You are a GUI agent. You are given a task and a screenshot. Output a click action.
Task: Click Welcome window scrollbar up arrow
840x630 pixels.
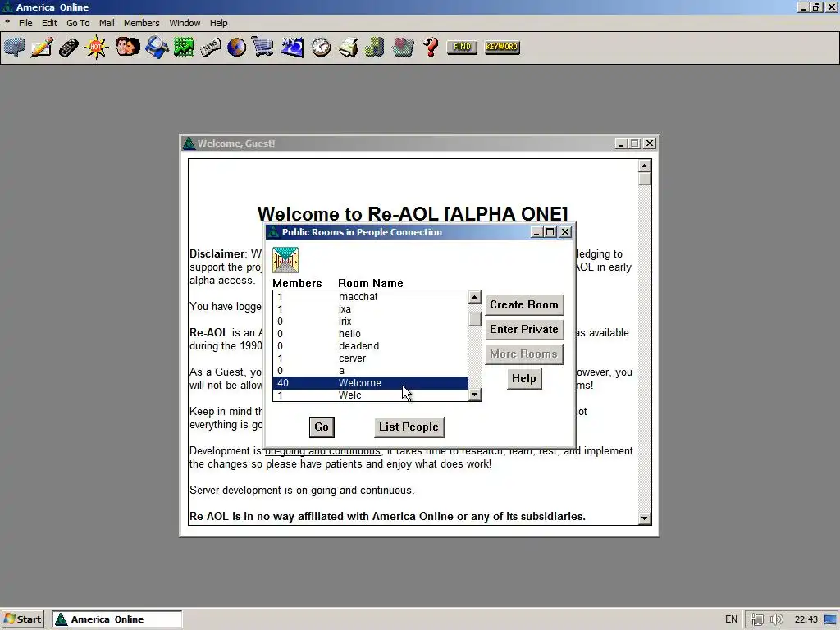point(645,166)
